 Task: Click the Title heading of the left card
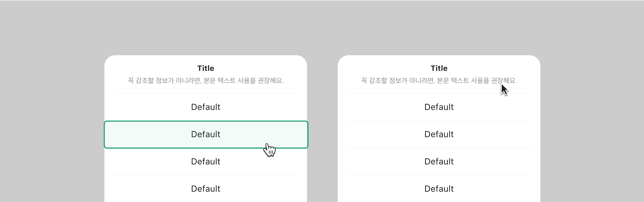pos(205,68)
